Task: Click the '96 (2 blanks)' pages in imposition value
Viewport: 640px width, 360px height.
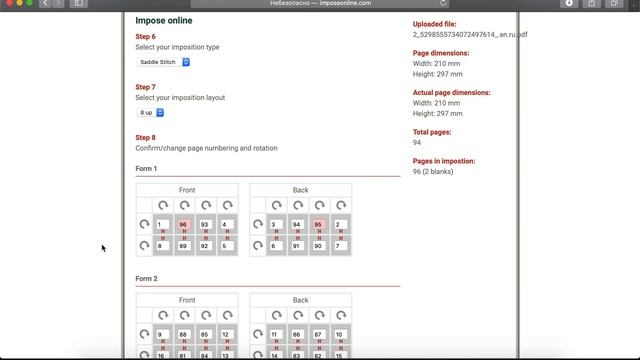Action: click(433, 172)
